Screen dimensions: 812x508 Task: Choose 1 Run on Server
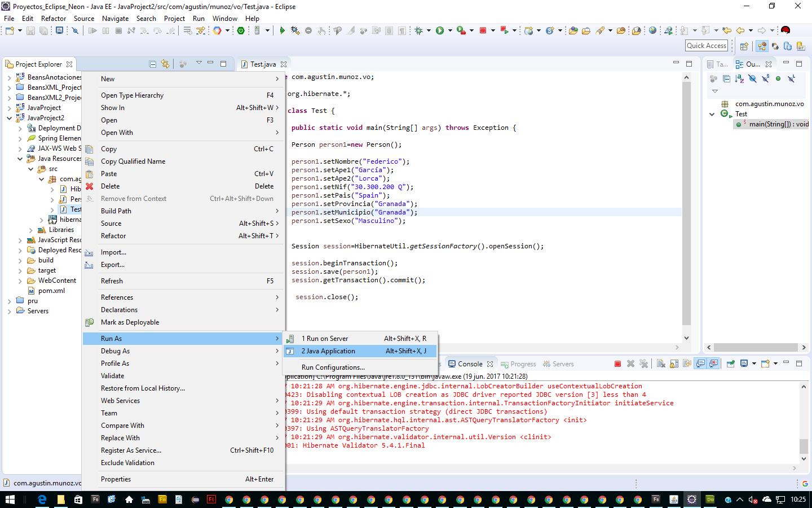click(x=360, y=339)
